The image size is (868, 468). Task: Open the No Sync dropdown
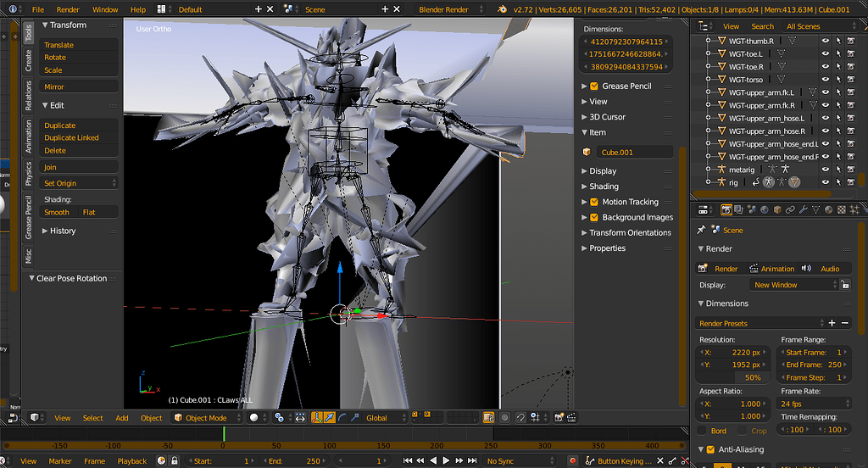pyautogui.click(x=519, y=461)
